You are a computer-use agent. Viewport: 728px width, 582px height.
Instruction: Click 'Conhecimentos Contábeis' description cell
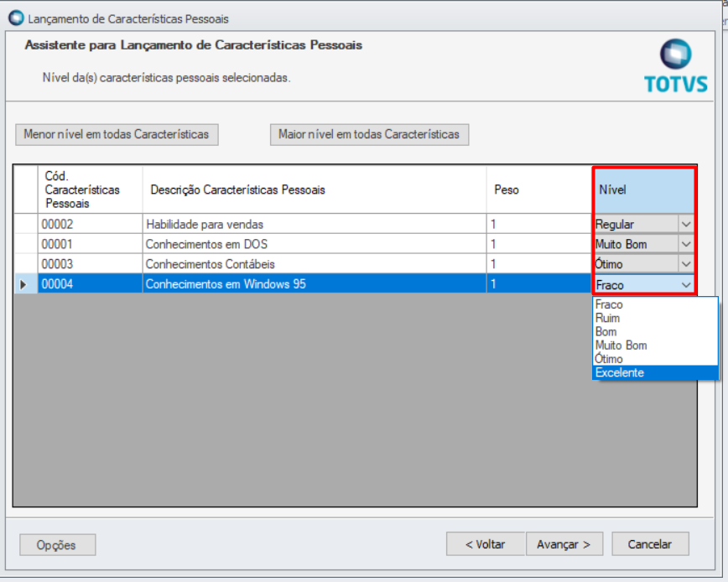coord(315,264)
